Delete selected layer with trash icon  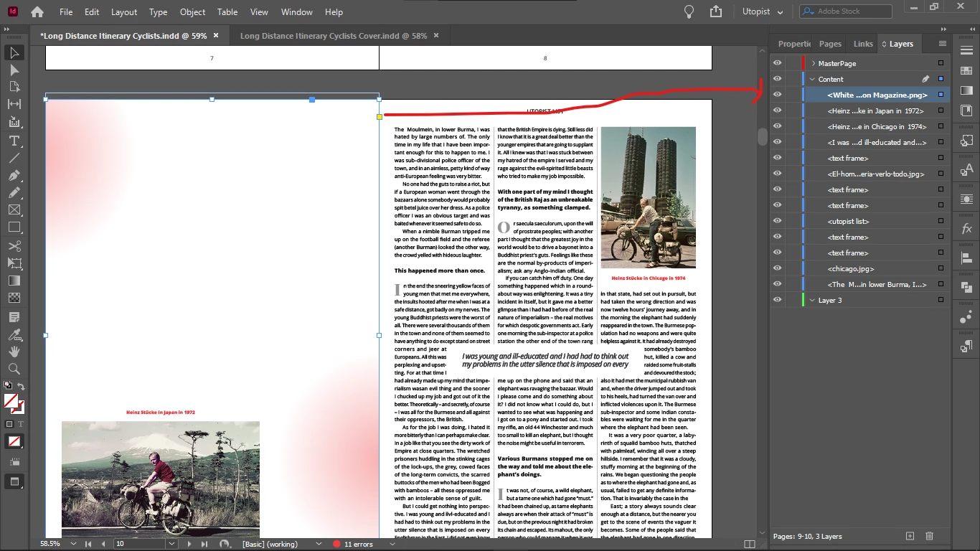pyautogui.click(x=930, y=536)
